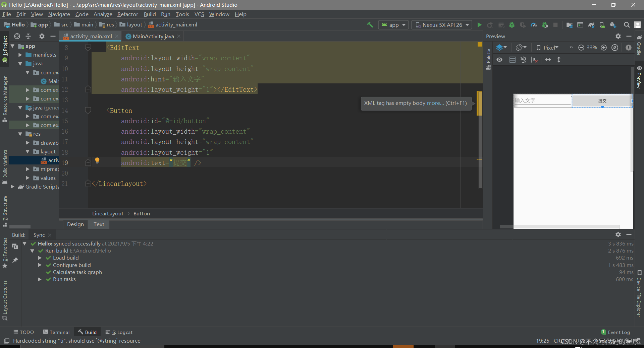644x348 pixels.
Task: Expand the Gradle Scripts tree node
Action: click(x=13, y=187)
